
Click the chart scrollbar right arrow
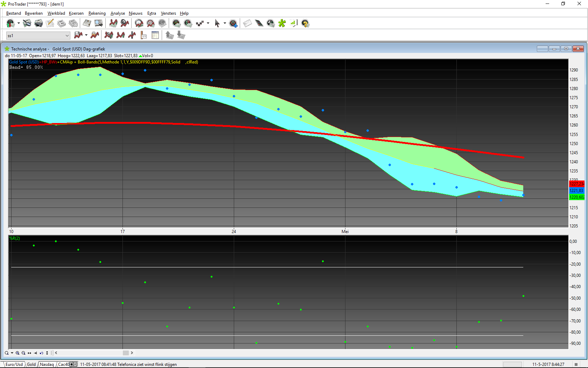[132, 353]
